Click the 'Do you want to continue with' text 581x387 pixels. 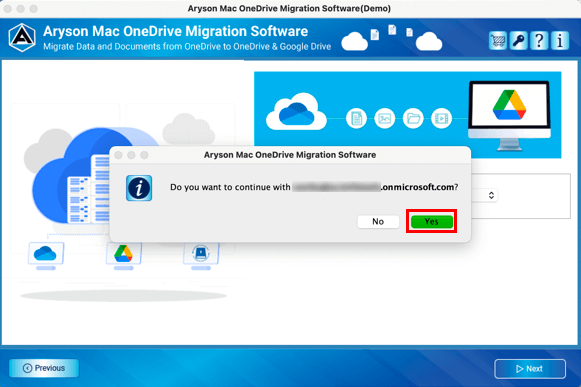(230, 187)
